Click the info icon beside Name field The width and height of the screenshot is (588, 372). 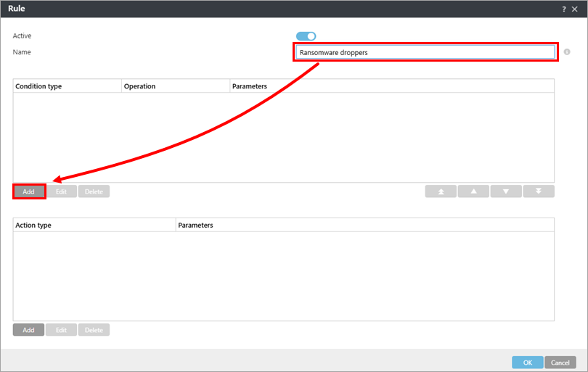point(567,52)
